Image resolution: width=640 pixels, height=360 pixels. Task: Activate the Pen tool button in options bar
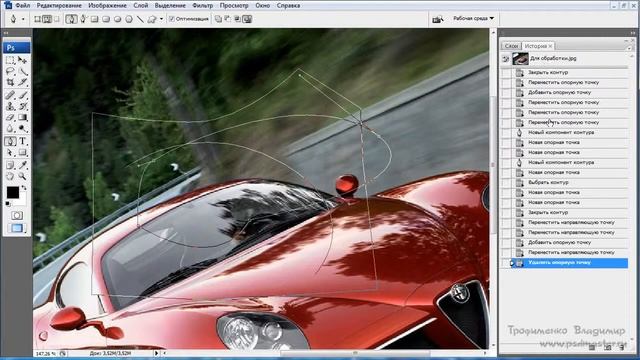click(x=71, y=19)
